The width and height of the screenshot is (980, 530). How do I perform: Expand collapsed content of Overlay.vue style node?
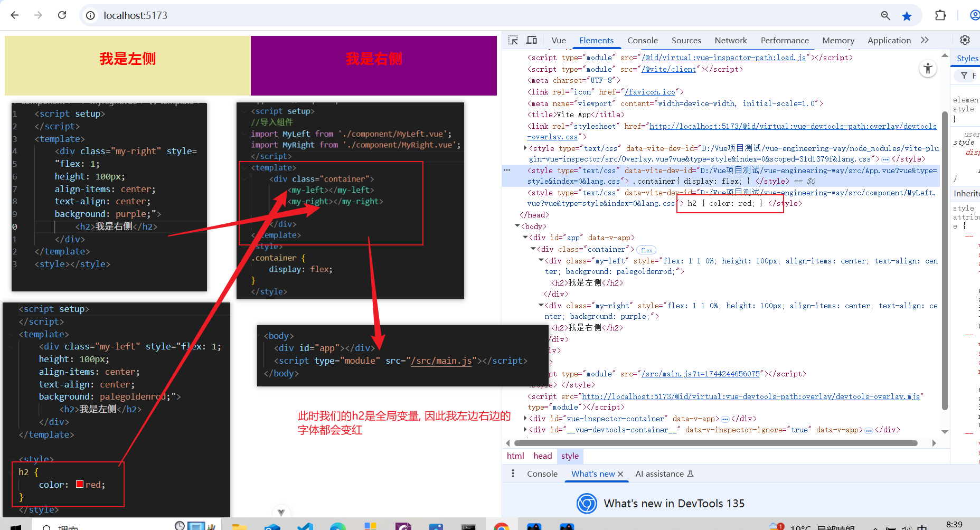pyautogui.click(x=885, y=159)
